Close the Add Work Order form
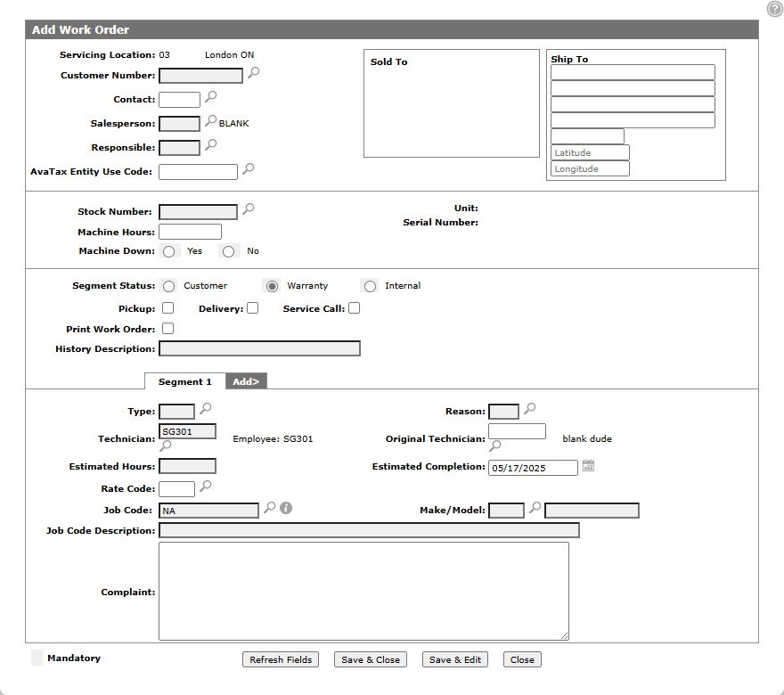 pos(522,659)
